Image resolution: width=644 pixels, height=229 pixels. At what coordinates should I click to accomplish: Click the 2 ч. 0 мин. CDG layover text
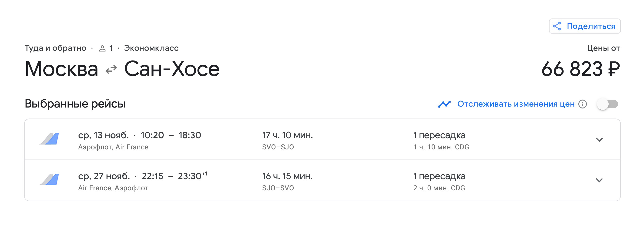click(x=439, y=188)
